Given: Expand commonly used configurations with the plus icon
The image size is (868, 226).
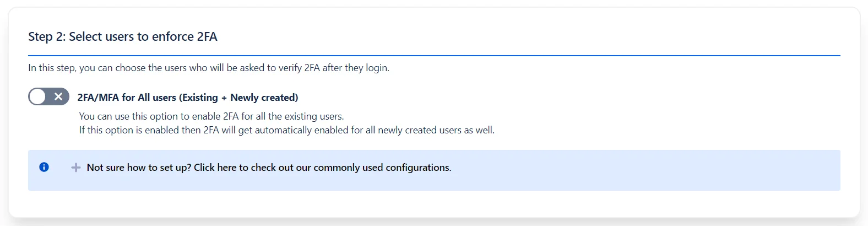Looking at the screenshot, I should (76, 168).
